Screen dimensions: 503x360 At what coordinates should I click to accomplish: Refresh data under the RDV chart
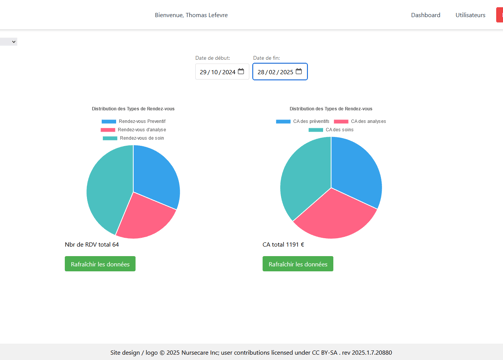[x=100, y=264]
